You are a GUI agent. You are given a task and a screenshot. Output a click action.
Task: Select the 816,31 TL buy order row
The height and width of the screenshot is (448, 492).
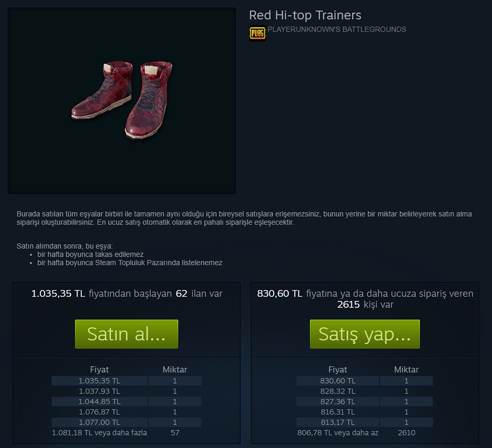point(364,412)
